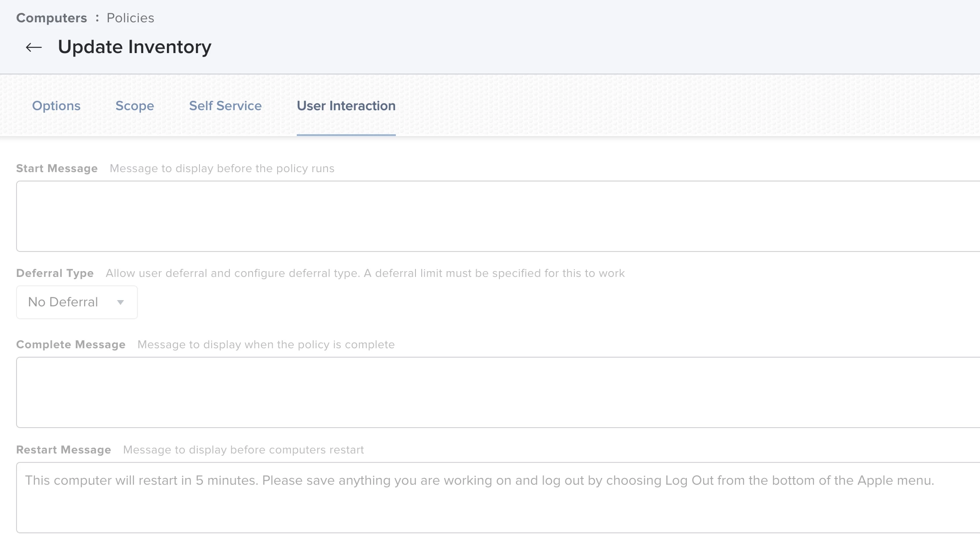Open the Computers breadcrumb link
This screenshot has width=980, height=544.
tap(51, 18)
